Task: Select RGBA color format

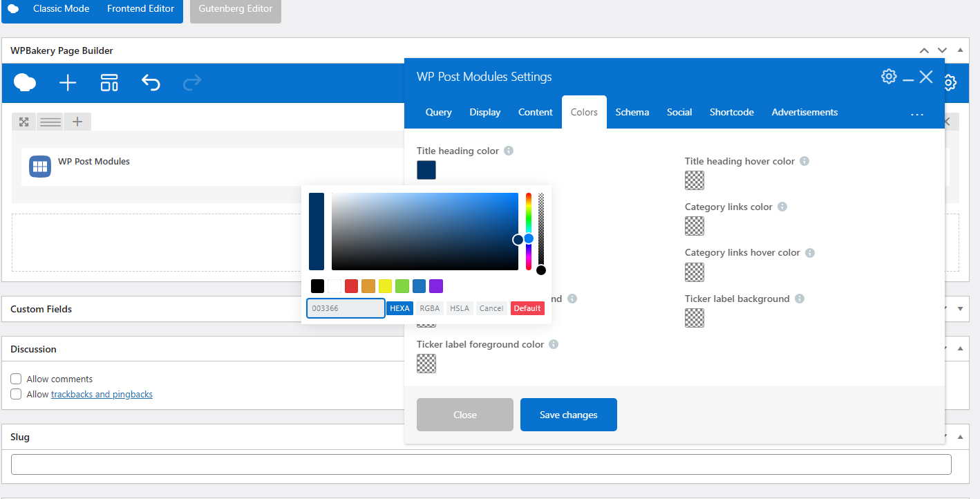Action: click(429, 308)
